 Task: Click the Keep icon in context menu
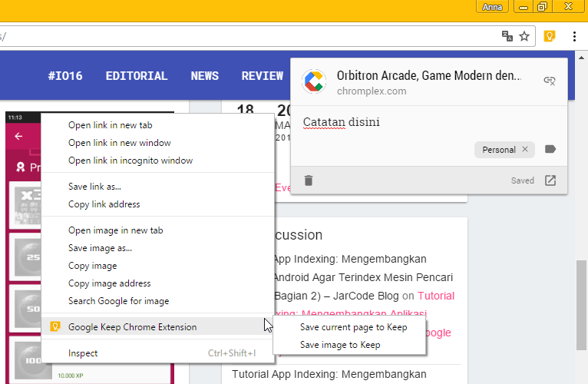click(55, 326)
